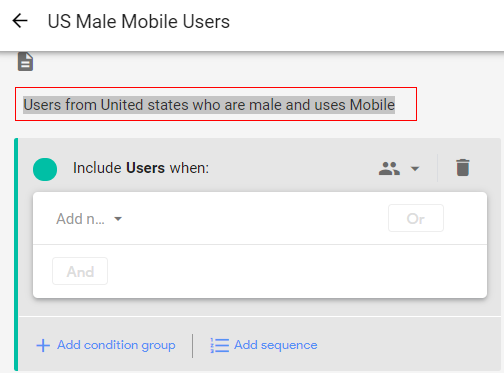Viewport: 504px width, 373px height.
Task: Click the users scope people icon
Action: coord(389,168)
